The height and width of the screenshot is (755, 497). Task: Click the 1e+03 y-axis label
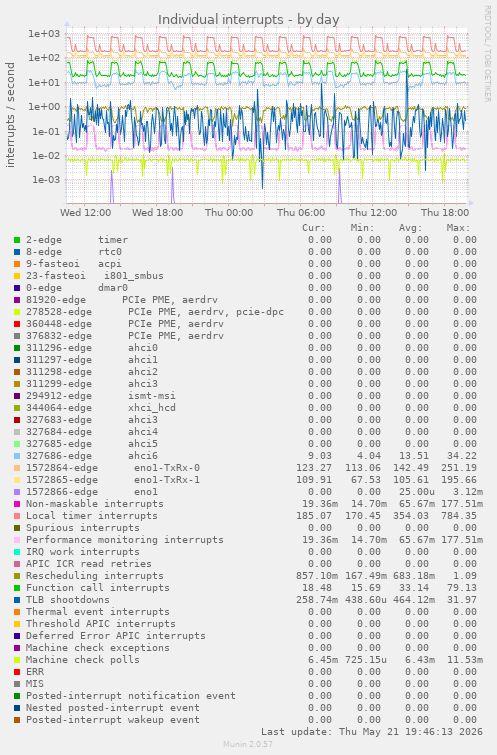point(44,34)
